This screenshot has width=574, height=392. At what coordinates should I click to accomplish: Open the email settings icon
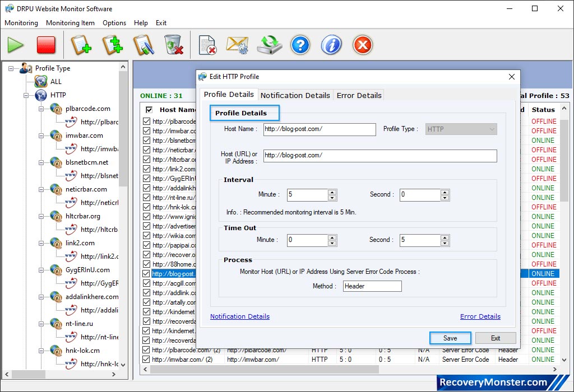point(237,45)
